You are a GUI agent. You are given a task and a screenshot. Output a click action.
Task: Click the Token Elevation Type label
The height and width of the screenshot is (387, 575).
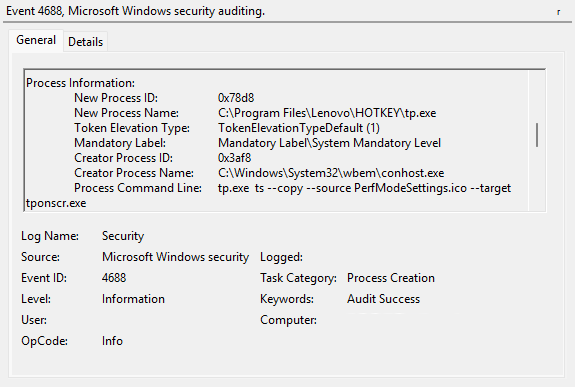click(x=132, y=128)
